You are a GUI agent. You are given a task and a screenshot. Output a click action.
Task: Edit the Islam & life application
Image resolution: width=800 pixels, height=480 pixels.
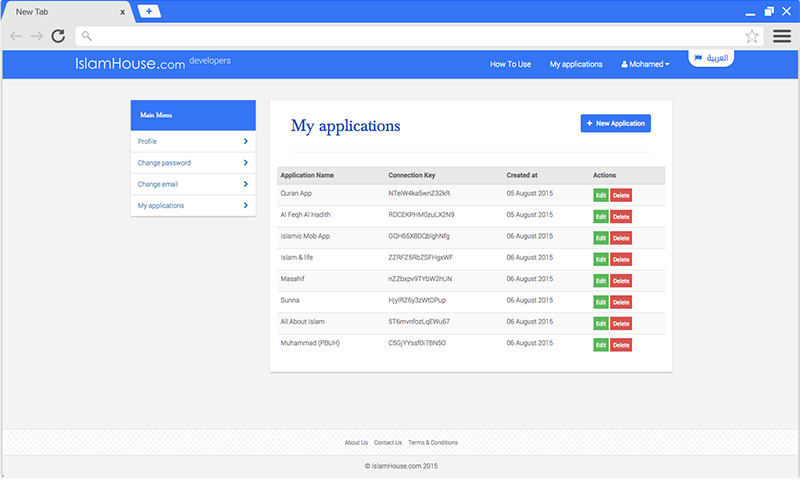(601, 260)
